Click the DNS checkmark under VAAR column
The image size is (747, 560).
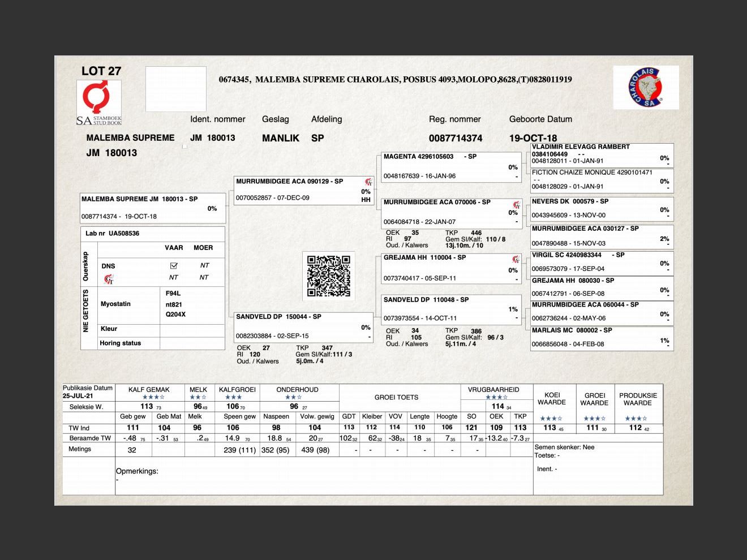(174, 265)
